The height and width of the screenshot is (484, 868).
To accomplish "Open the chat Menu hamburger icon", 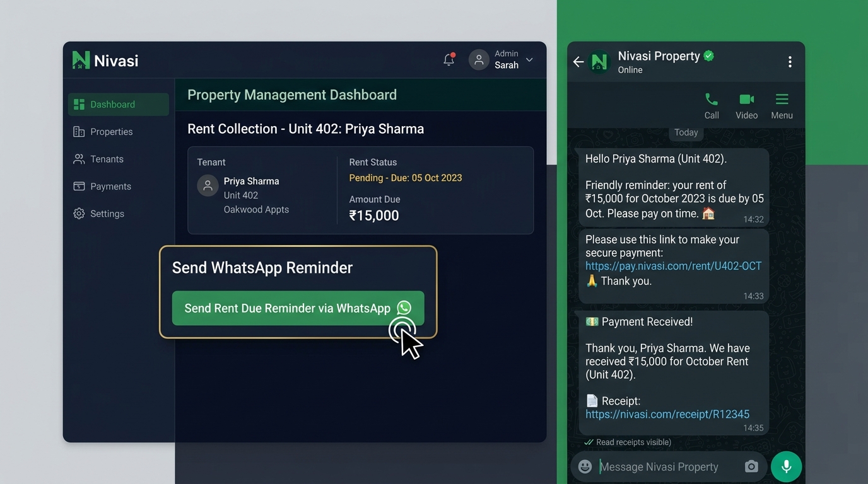I will click(782, 105).
